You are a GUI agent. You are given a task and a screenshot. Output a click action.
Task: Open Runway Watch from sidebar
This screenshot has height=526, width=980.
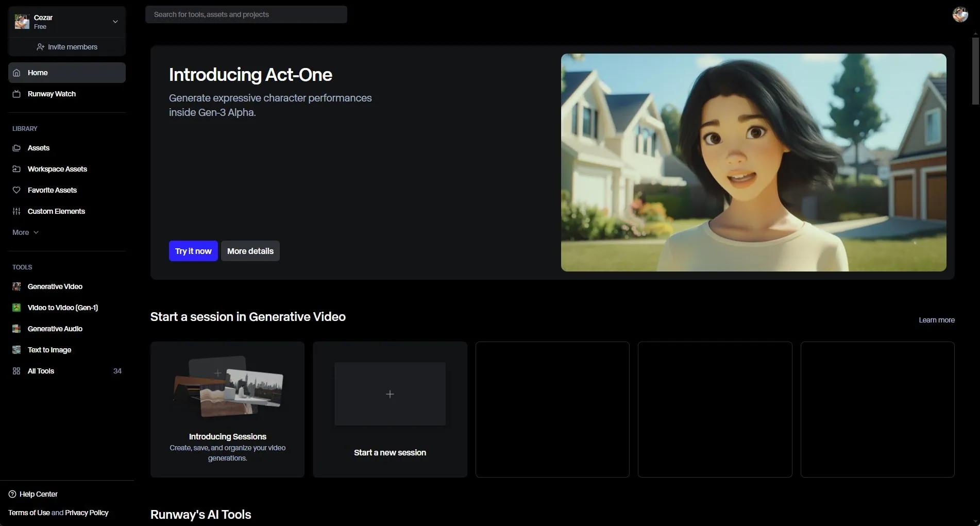[67, 94]
